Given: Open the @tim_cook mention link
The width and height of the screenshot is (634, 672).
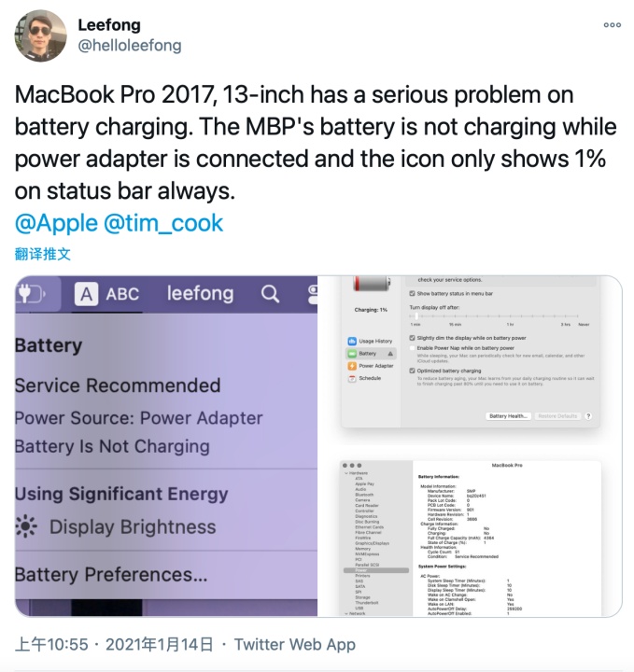Looking at the screenshot, I should point(163,223).
